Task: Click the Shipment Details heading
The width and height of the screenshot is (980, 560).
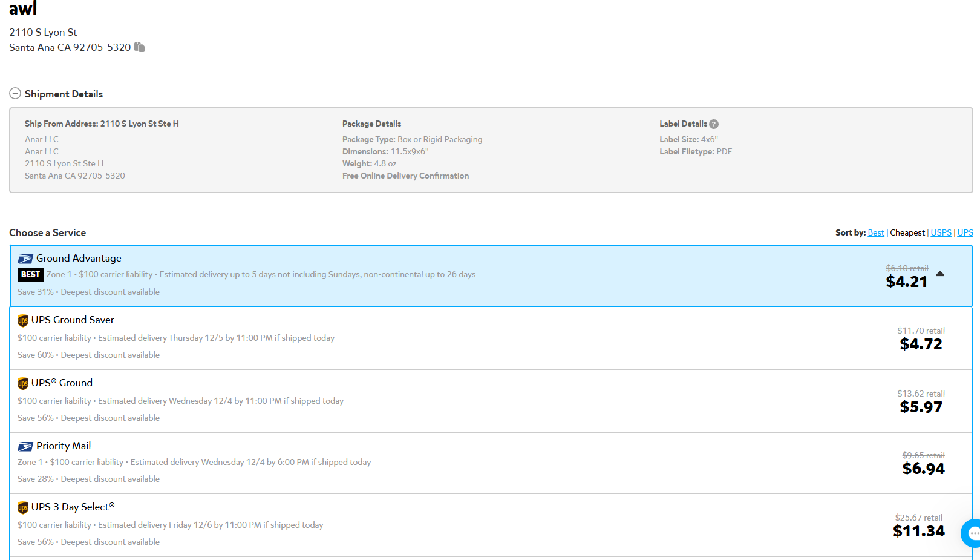Action: tap(64, 94)
